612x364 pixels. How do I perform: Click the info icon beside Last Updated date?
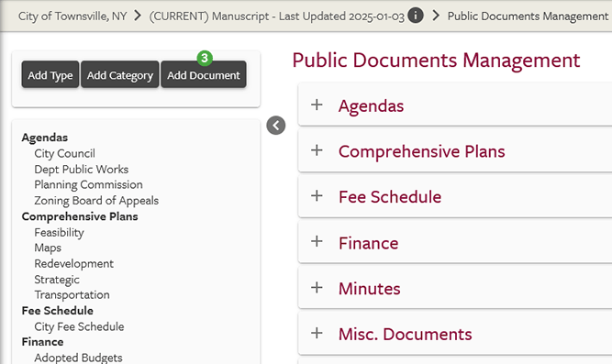(416, 16)
